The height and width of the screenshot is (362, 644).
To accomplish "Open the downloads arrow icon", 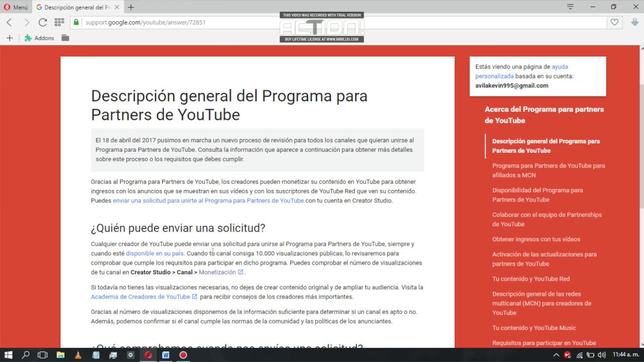I will [634, 22].
